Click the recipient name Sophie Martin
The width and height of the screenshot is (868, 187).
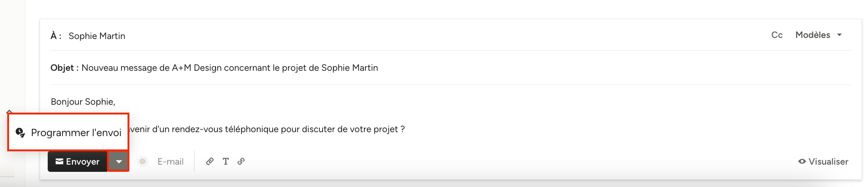[97, 36]
